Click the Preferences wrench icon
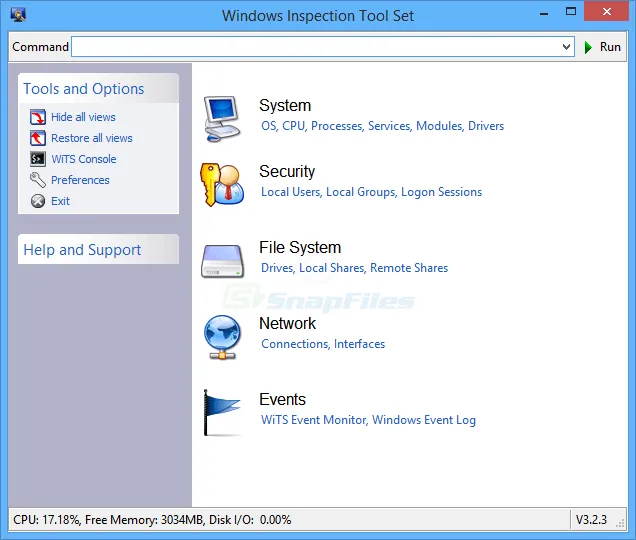Screen dimensions: 636x540 click(38, 180)
